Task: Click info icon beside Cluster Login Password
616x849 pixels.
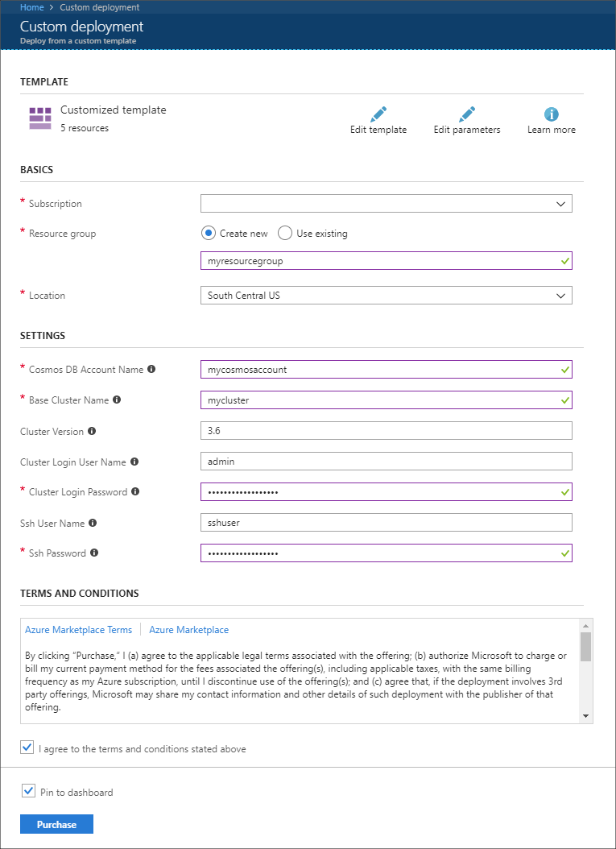Action: [x=135, y=491]
